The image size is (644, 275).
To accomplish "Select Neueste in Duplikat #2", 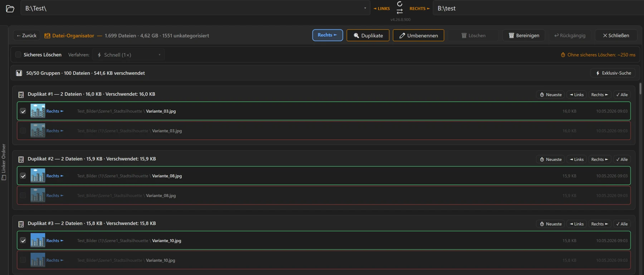I will (x=551, y=159).
